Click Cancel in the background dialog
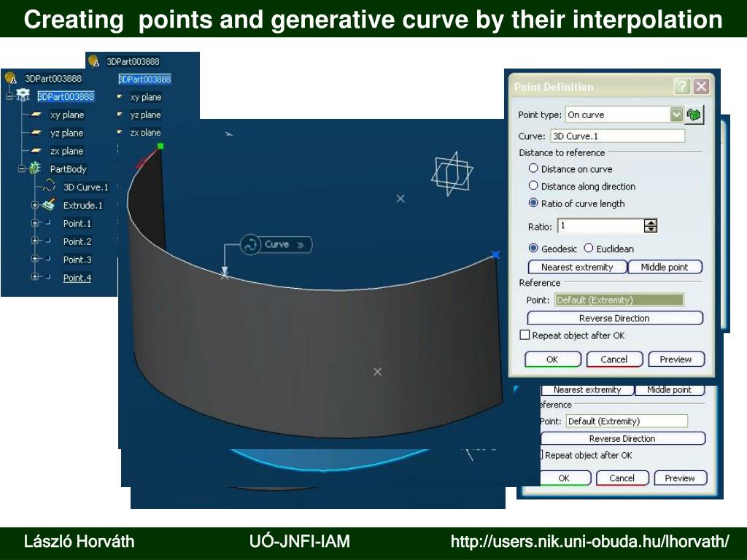 click(622, 478)
